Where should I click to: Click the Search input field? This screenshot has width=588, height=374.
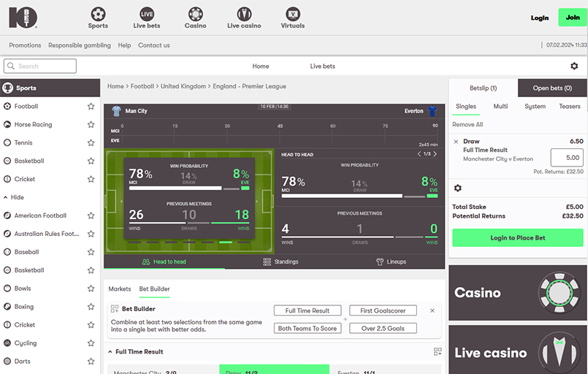[40, 66]
